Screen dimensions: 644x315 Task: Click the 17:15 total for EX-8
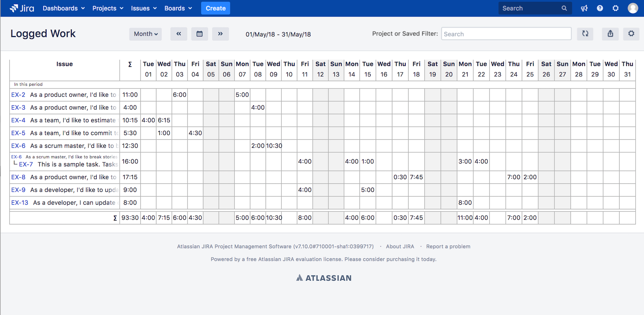[130, 177]
